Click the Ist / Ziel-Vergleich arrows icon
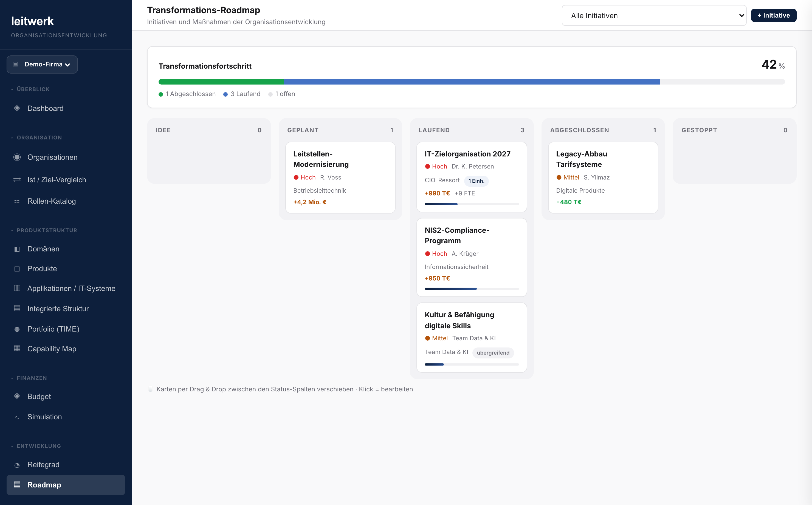The height and width of the screenshot is (505, 812). click(17, 180)
